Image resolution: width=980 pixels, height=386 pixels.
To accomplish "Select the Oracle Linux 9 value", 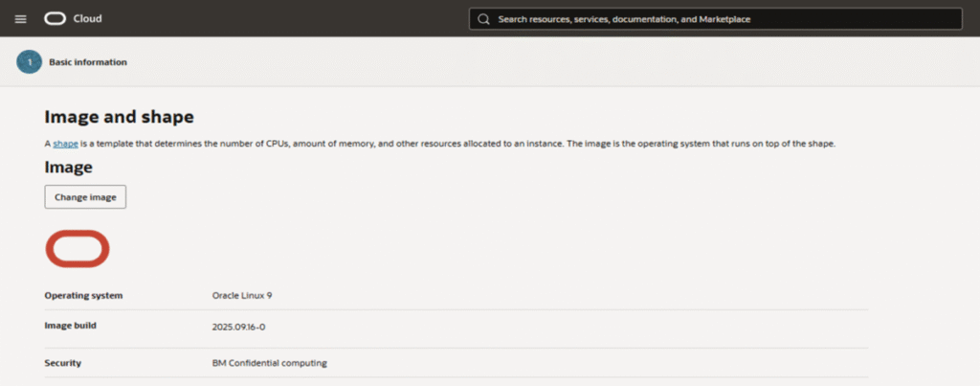I will point(248,295).
